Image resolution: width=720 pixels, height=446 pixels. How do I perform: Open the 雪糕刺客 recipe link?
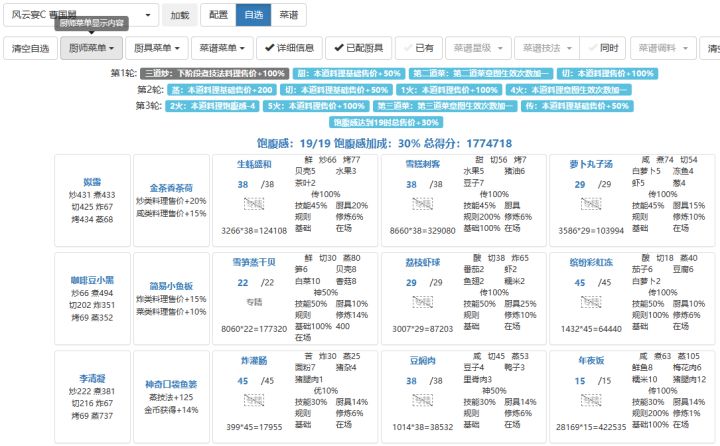[422, 164]
